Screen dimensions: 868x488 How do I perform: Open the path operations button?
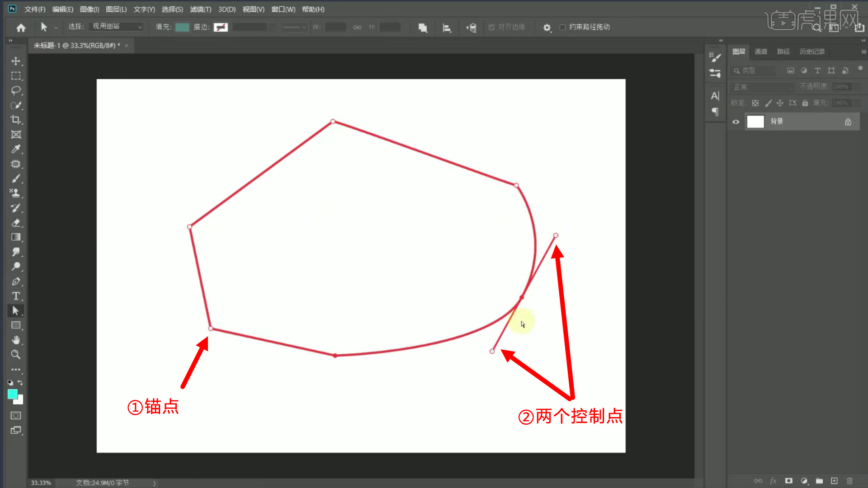[423, 28]
